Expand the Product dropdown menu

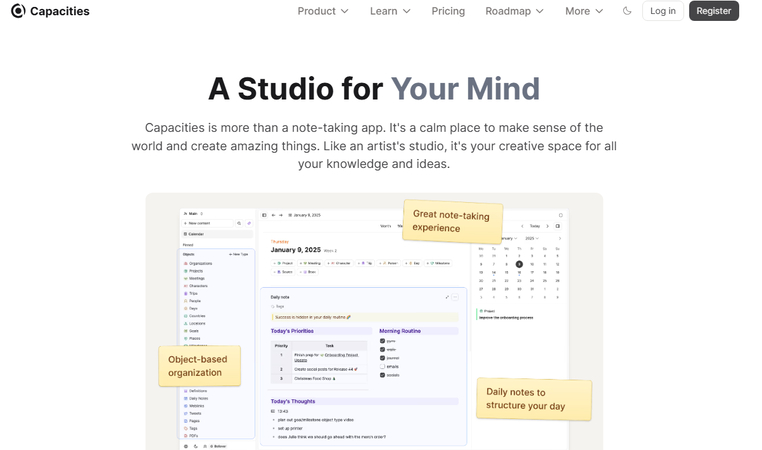323,11
